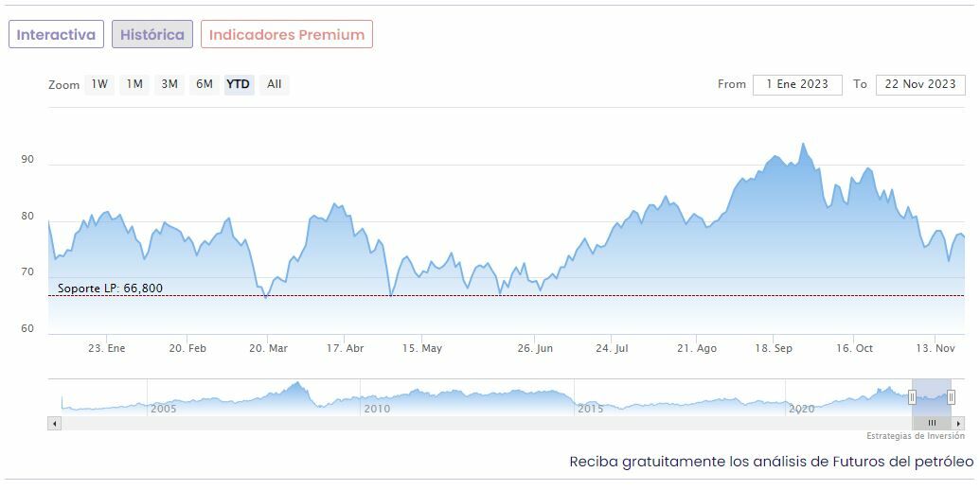Click the Soporte LP: 66,800 support line label
Viewport: 980px width, 490px height.
click(x=110, y=289)
